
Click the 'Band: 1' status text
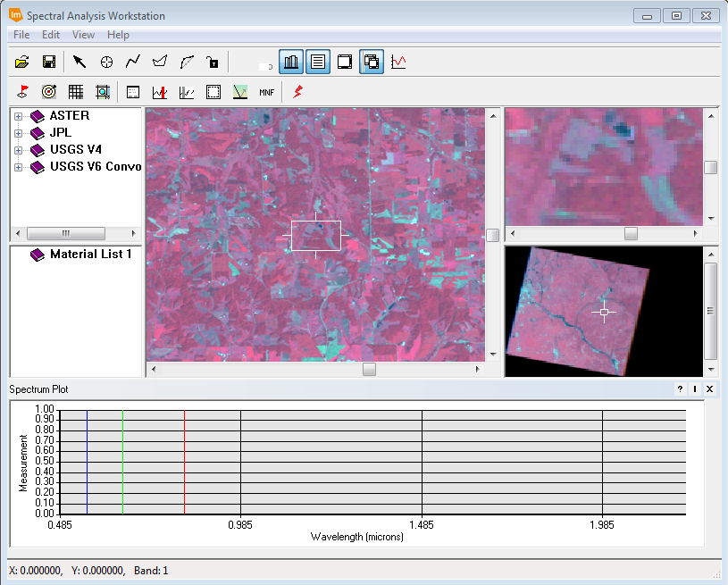tap(151, 570)
